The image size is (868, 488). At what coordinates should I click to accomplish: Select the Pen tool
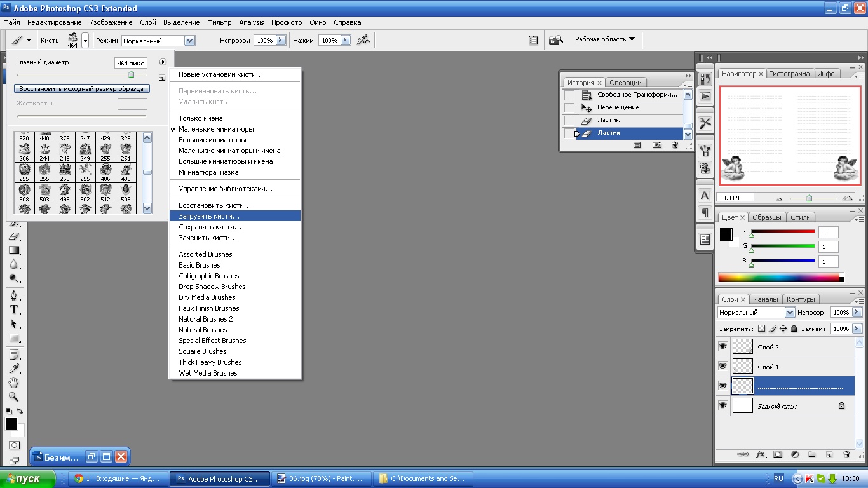point(14,295)
